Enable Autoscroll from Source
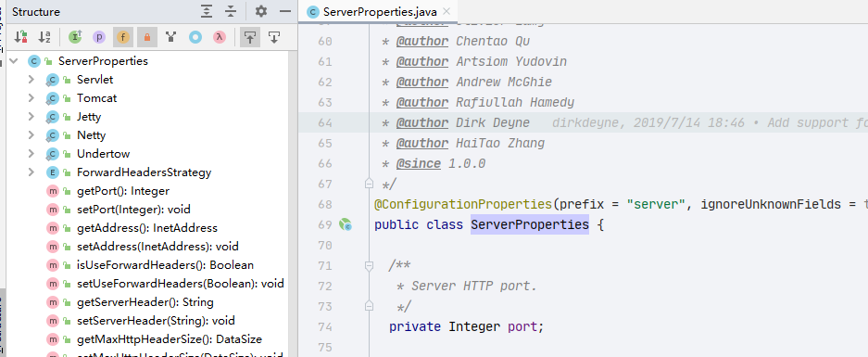 [x=274, y=37]
